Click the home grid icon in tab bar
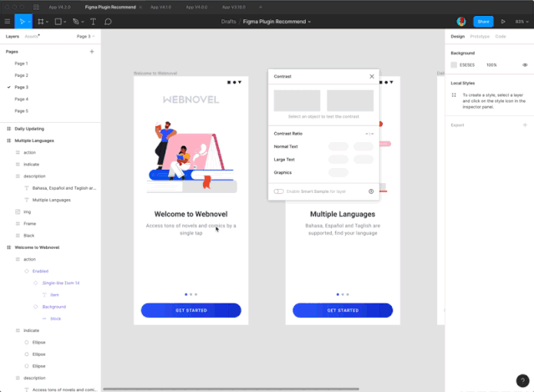This screenshot has height=392, width=534. pyautogui.click(x=36, y=7)
